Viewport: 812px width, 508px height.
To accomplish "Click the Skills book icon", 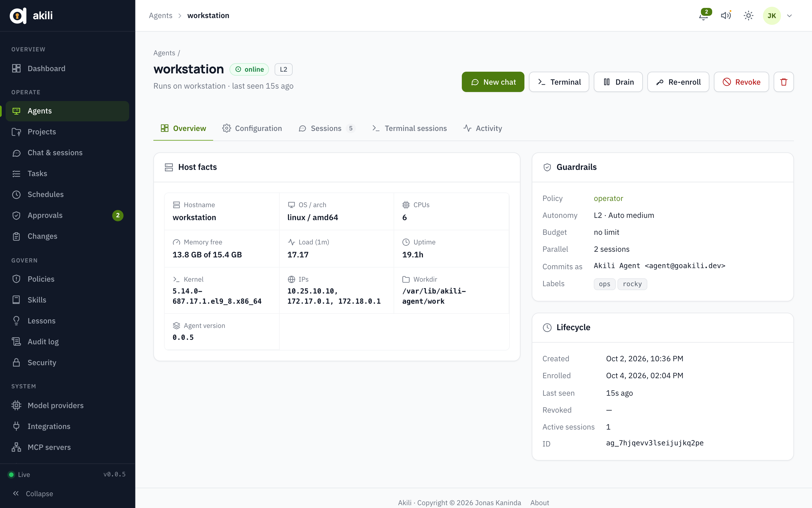I will pos(16,300).
